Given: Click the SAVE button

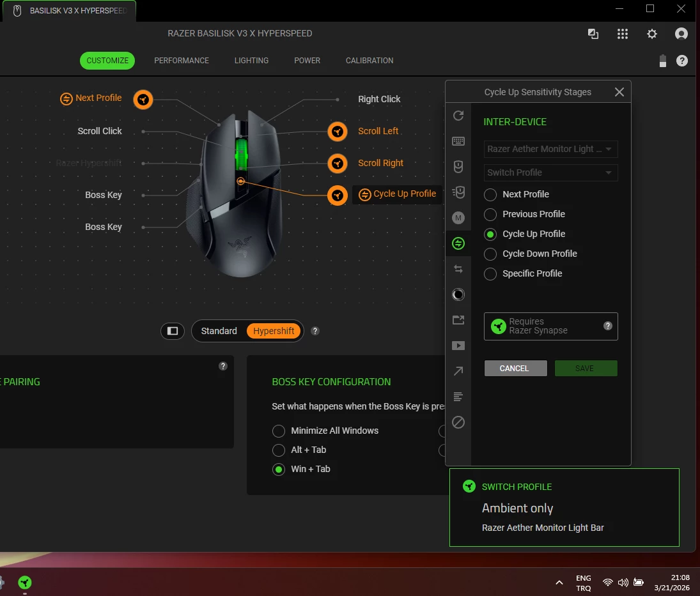Looking at the screenshot, I should click(586, 369).
